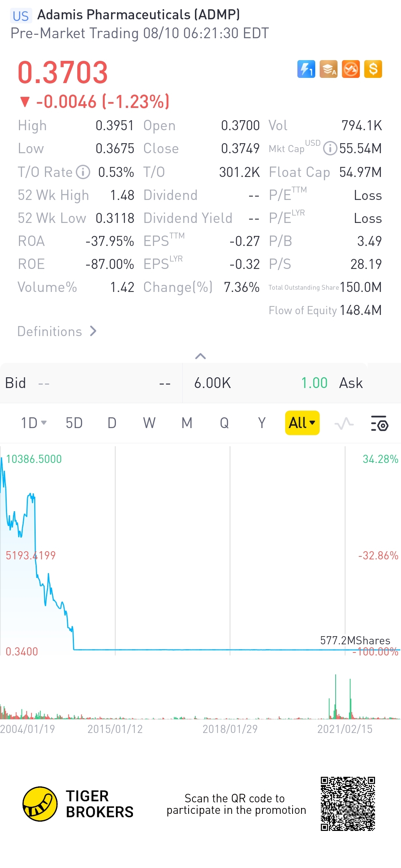Switch the chart to the 5D tab
The height and width of the screenshot is (868, 401).
coord(74,423)
